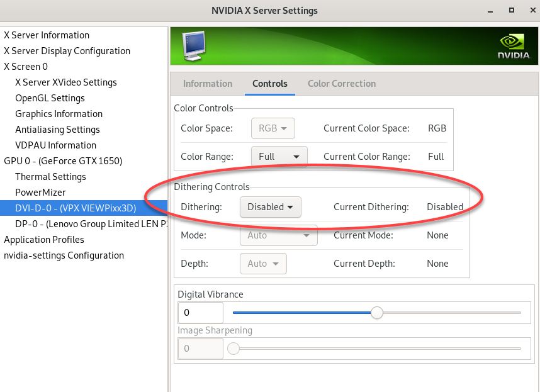Screen dimensions: 540x392
Task: Switch to the Color Correction tab
Action: 341,84
